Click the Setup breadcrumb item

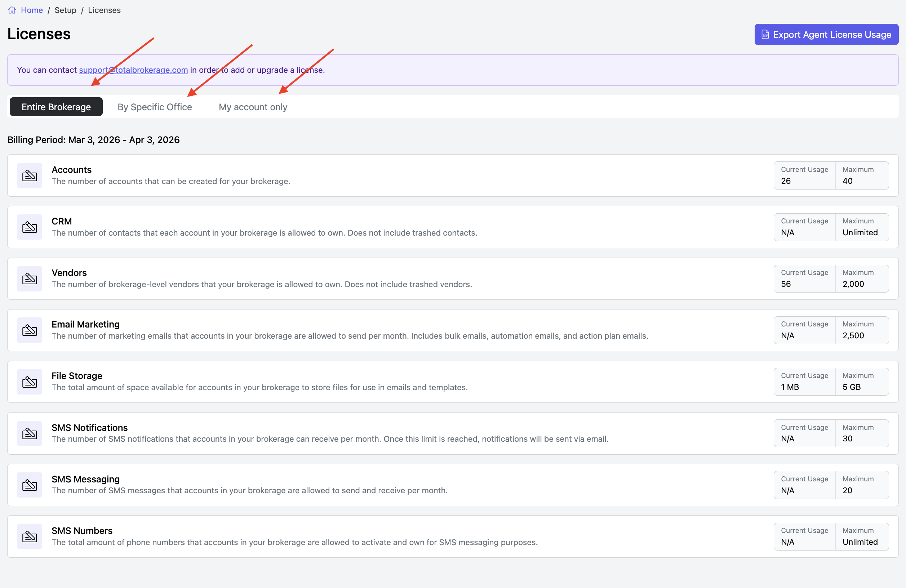[66, 10]
